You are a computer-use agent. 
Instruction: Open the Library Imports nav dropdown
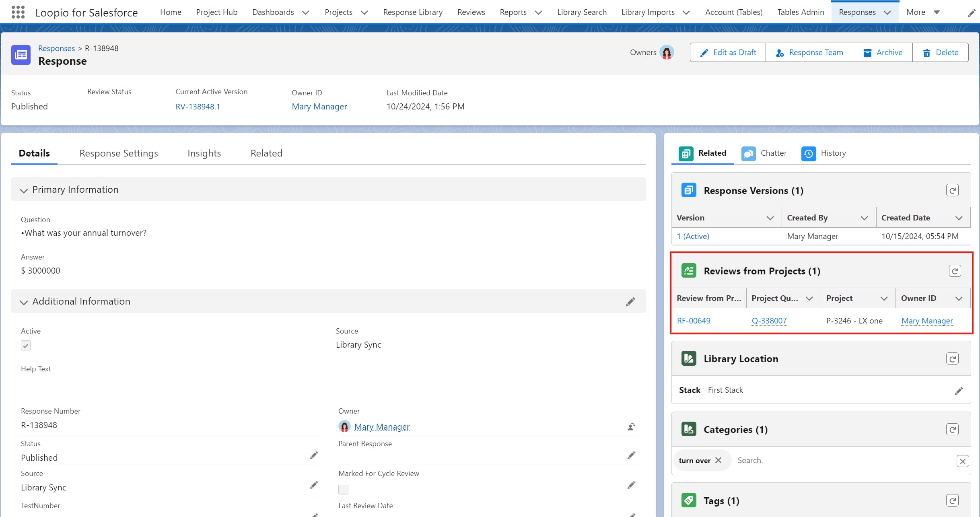[686, 12]
